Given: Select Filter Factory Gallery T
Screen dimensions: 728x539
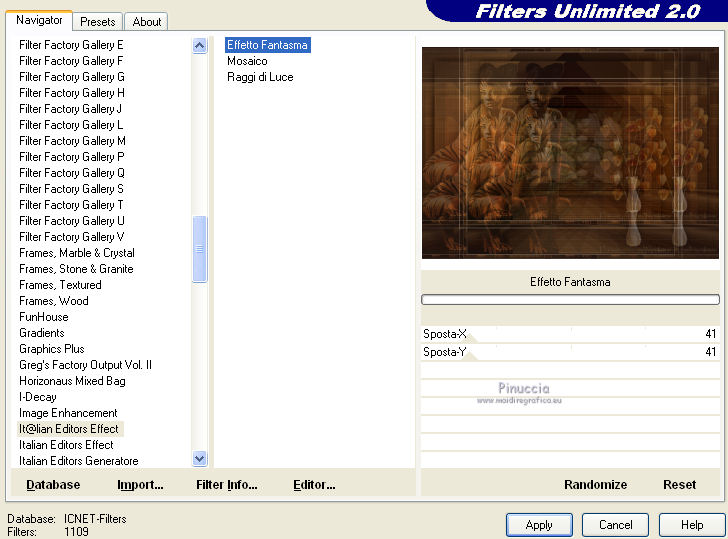Looking at the screenshot, I should 71,205.
